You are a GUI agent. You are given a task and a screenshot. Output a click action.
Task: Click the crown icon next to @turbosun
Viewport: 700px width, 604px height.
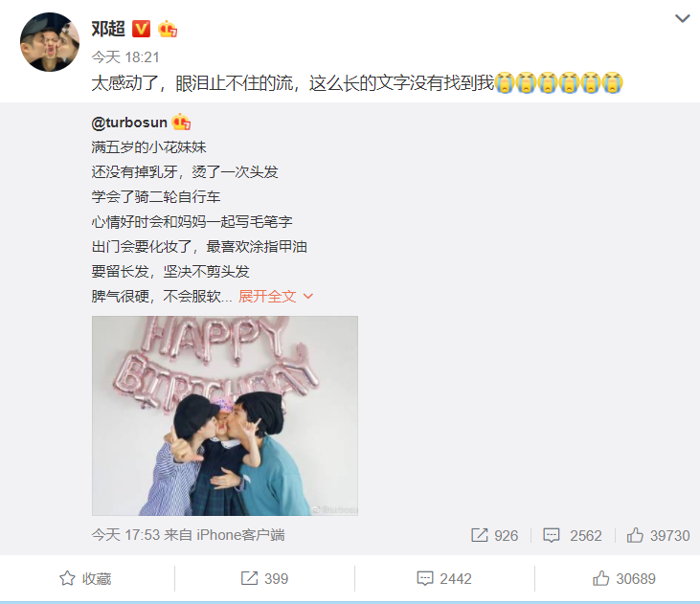(181, 122)
